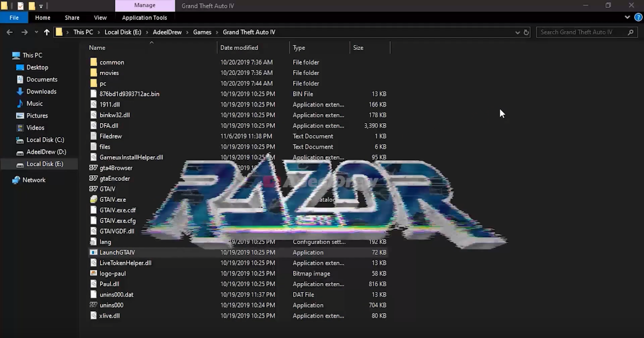Expand the ribbon using the chevron

point(628,18)
